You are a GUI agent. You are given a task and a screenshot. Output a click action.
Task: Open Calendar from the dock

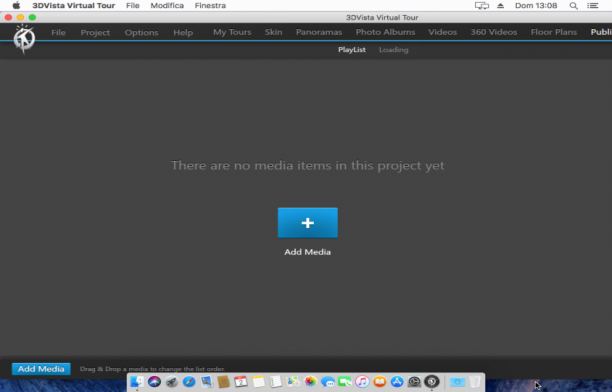pos(241,381)
